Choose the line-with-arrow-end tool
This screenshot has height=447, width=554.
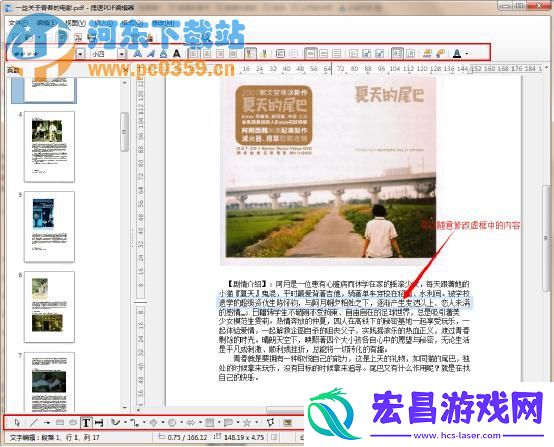click(47, 422)
